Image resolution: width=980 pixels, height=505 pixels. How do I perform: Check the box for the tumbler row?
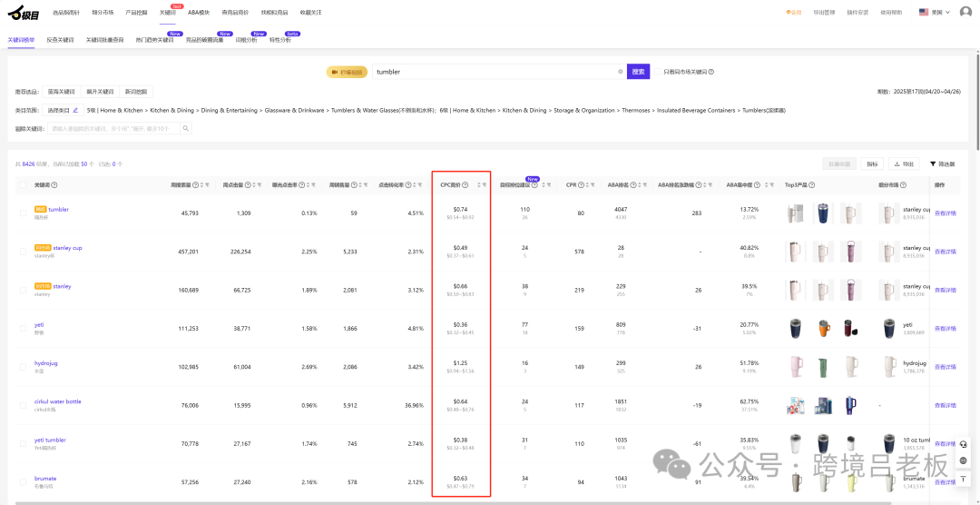(x=23, y=213)
